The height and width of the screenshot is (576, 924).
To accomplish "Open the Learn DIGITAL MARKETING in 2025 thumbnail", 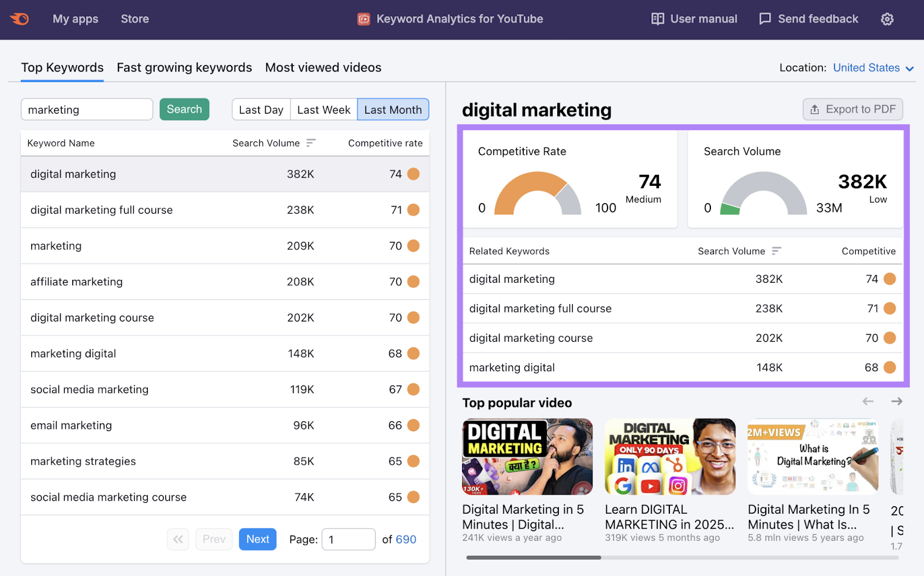I will point(670,457).
